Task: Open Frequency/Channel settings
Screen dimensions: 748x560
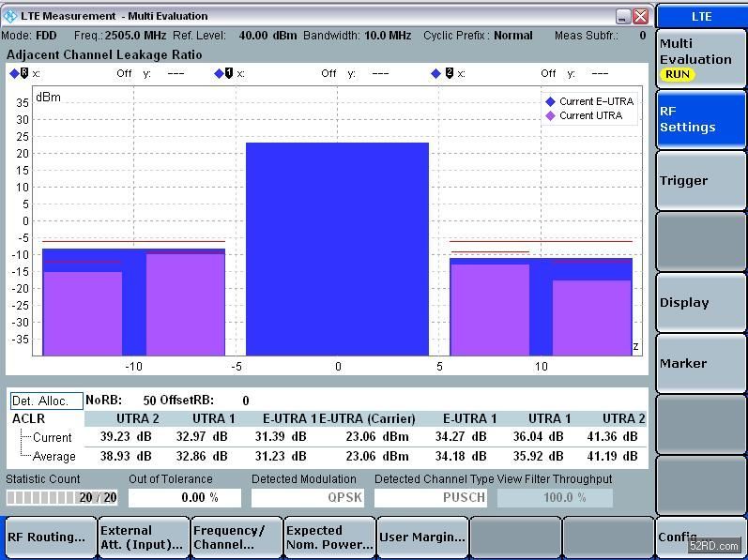Action: [x=235, y=537]
